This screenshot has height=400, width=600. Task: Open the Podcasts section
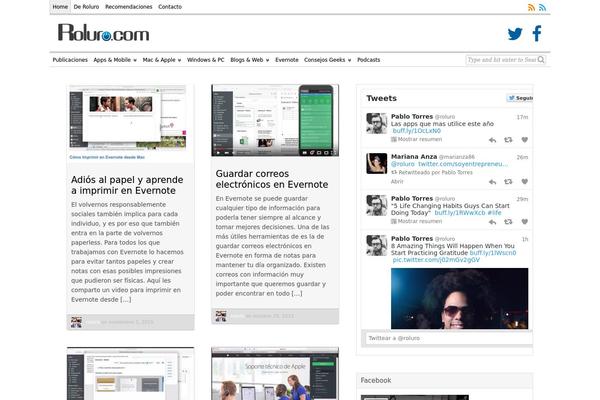(x=368, y=60)
